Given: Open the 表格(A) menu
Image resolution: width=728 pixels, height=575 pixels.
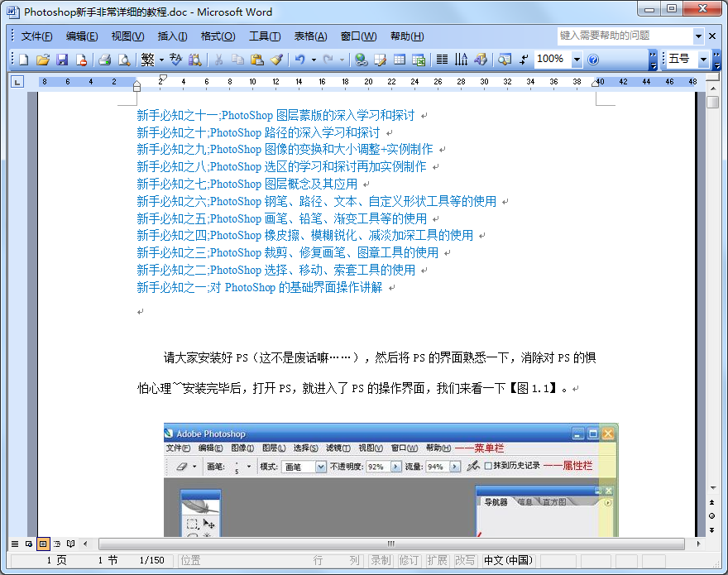Looking at the screenshot, I should pos(310,36).
